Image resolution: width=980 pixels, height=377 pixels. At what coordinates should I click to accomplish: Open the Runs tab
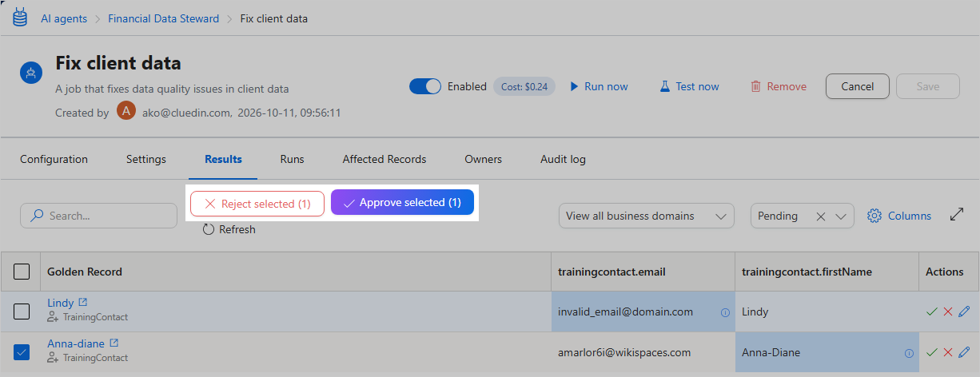tap(292, 159)
